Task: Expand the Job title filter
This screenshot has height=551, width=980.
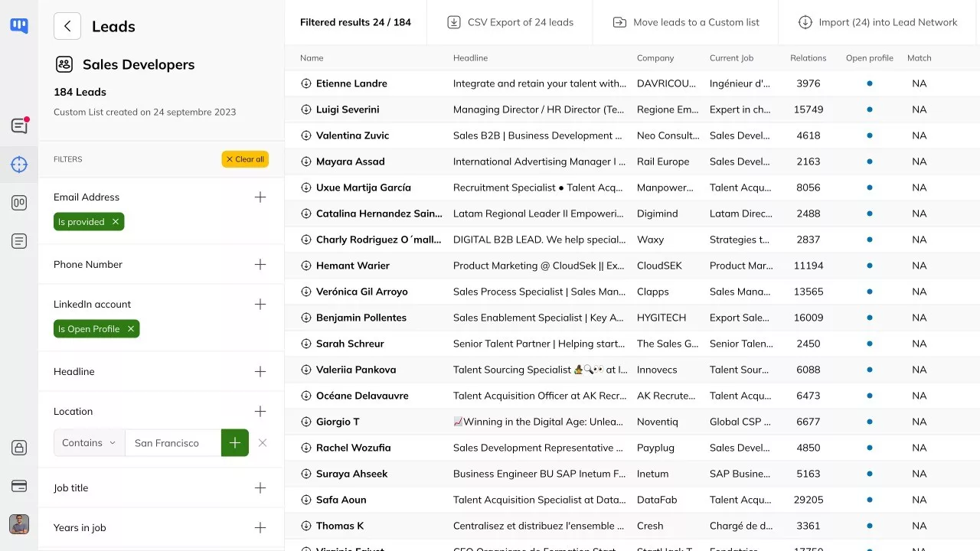Action: pyautogui.click(x=260, y=488)
